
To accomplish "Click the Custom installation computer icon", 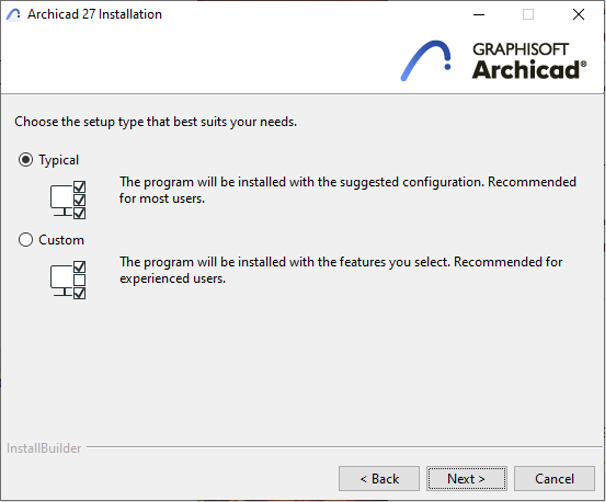I will click(68, 280).
